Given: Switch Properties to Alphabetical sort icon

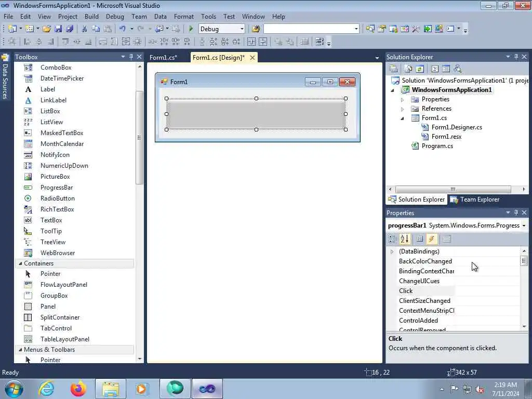Looking at the screenshot, I should (x=405, y=239).
